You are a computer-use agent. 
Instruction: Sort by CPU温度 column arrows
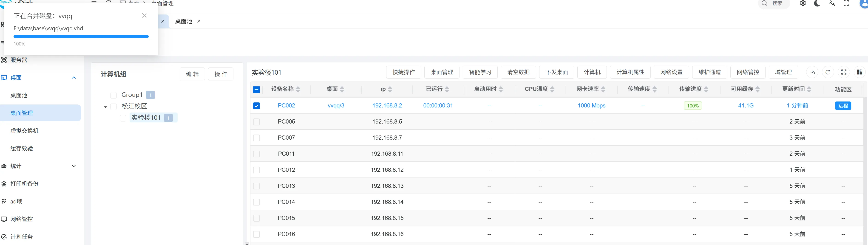coord(552,89)
